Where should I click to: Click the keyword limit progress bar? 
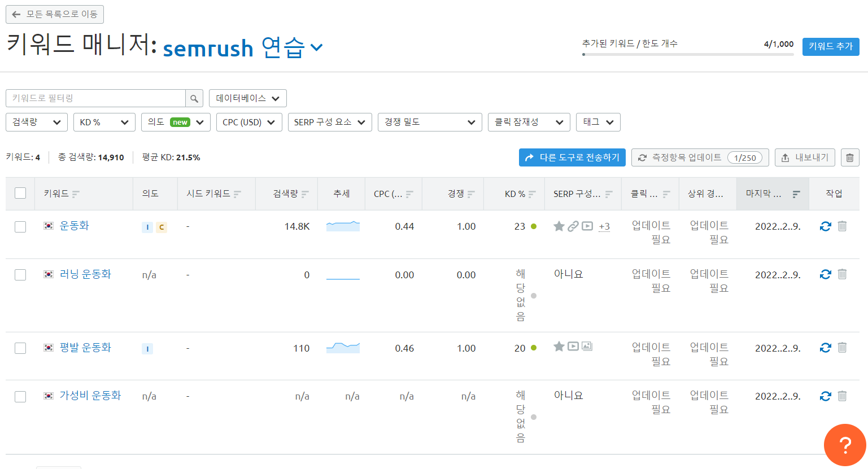pos(688,54)
